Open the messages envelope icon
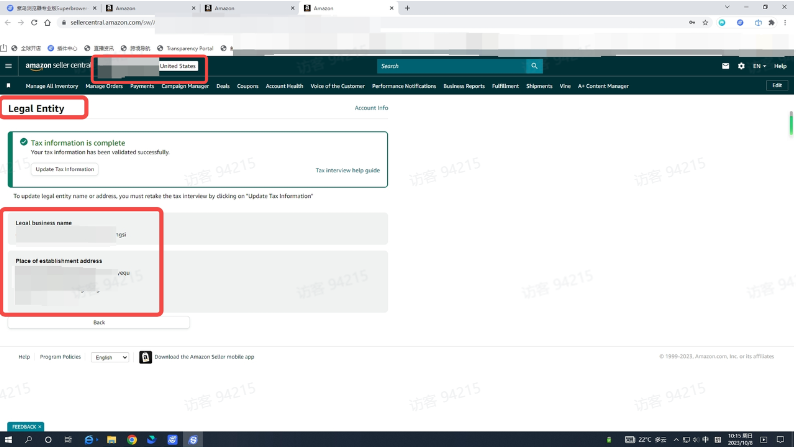The width and height of the screenshot is (796, 447). click(726, 66)
